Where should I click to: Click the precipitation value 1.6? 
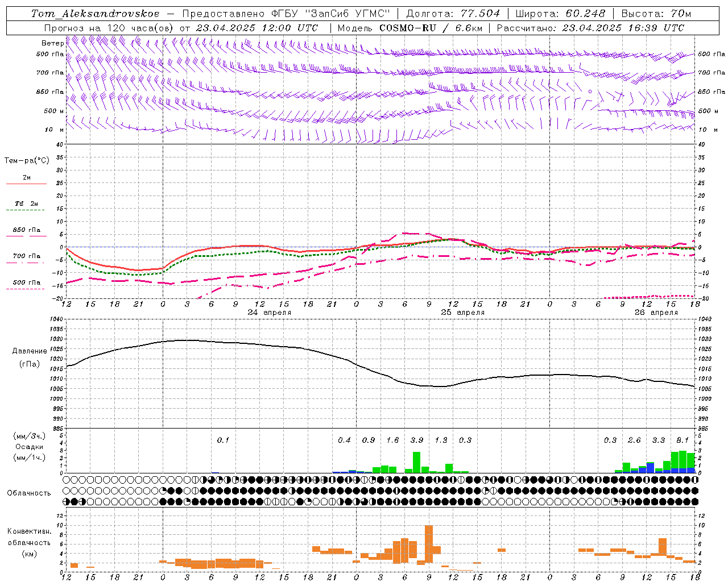[392, 440]
